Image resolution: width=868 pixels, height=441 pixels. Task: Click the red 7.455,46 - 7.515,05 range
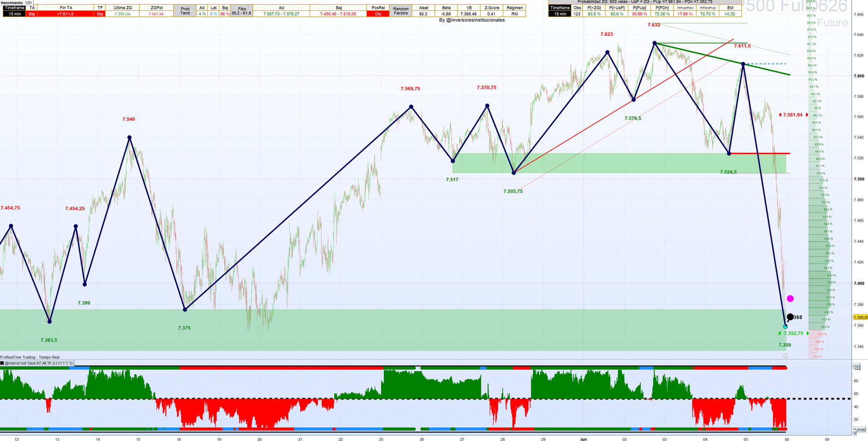(338, 14)
